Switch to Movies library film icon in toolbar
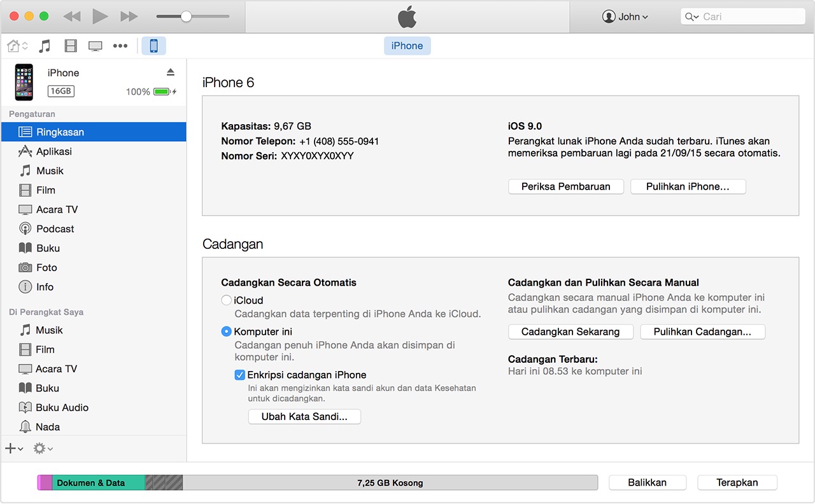Image resolution: width=815 pixels, height=504 pixels. (x=71, y=46)
